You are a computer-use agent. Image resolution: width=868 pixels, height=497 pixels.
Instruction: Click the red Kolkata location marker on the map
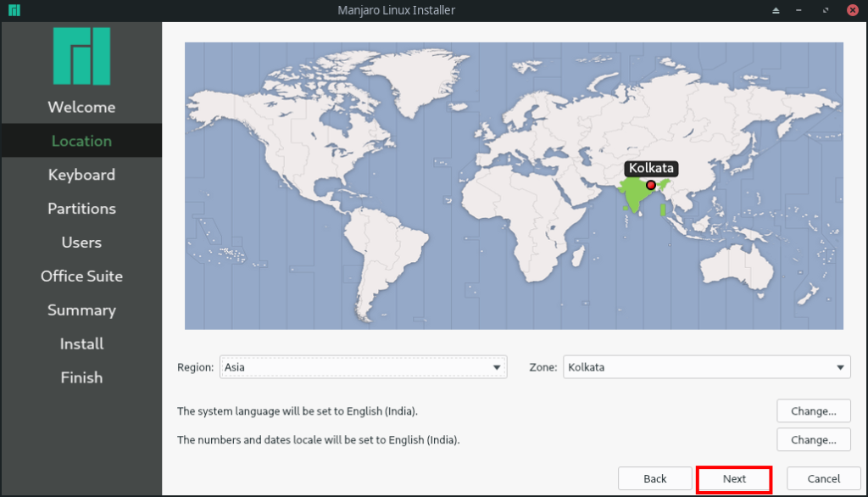(651, 185)
